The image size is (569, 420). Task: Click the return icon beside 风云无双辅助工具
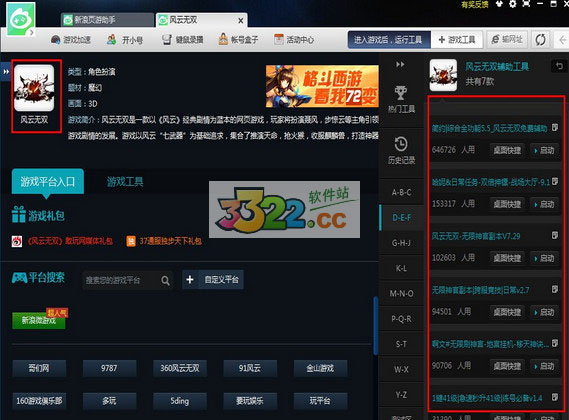559,66
